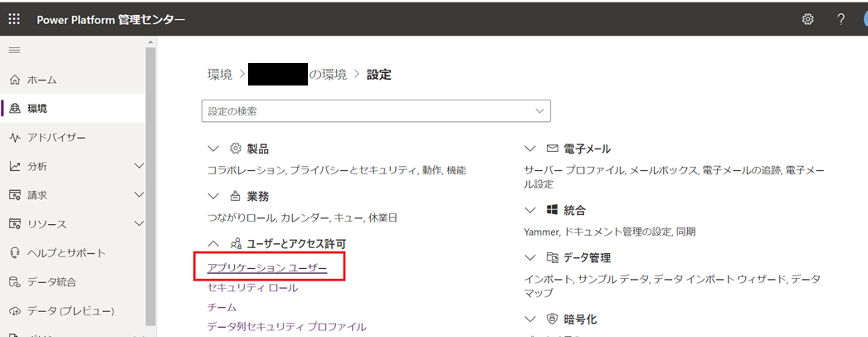The image size is (868, 337).
Task: Click the advisor pulse icon
Action: 15,137
